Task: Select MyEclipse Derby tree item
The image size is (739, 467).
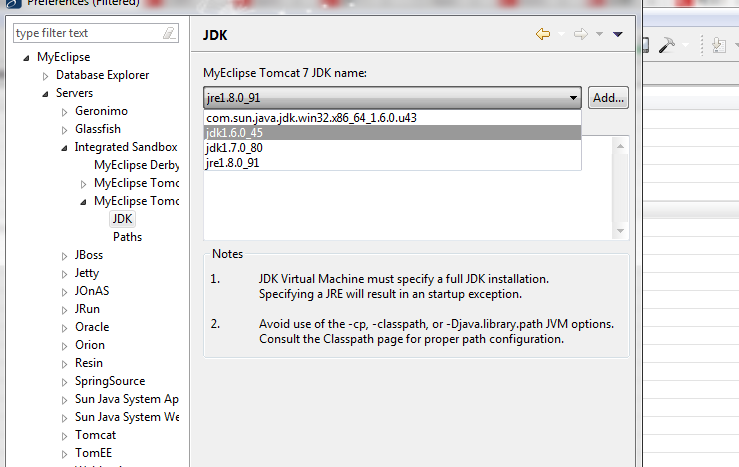Action: tap(137, 165)
